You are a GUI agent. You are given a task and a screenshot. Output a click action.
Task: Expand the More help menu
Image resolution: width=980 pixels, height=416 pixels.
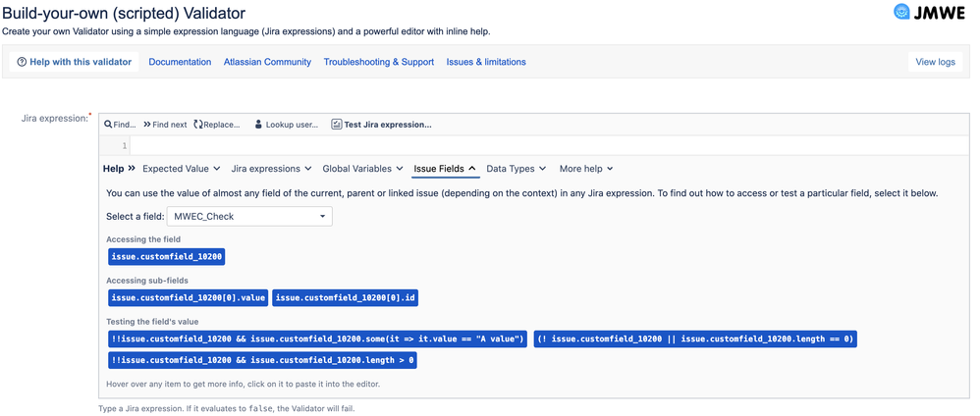point(586,169)
